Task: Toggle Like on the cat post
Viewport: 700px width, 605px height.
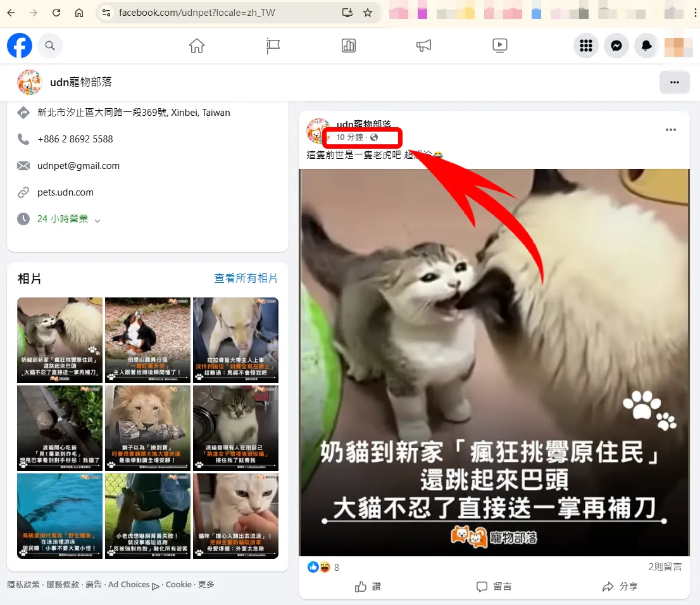Action: [368, 587]
